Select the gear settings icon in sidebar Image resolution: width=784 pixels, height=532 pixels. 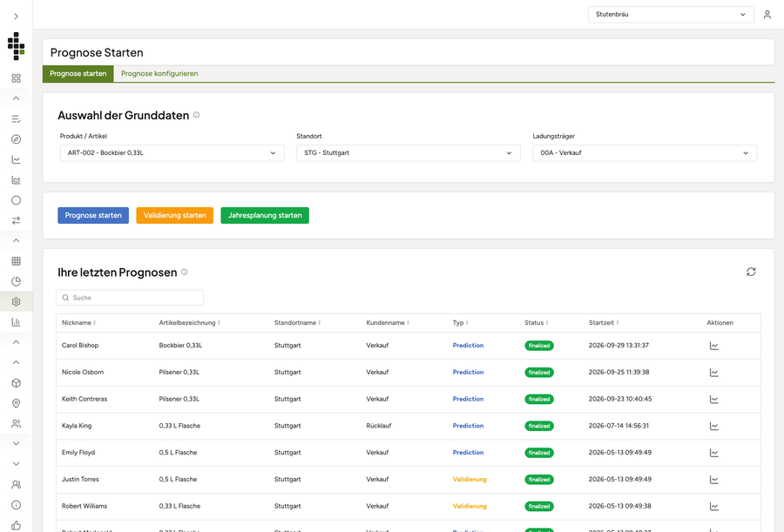(x=16, y=302)
